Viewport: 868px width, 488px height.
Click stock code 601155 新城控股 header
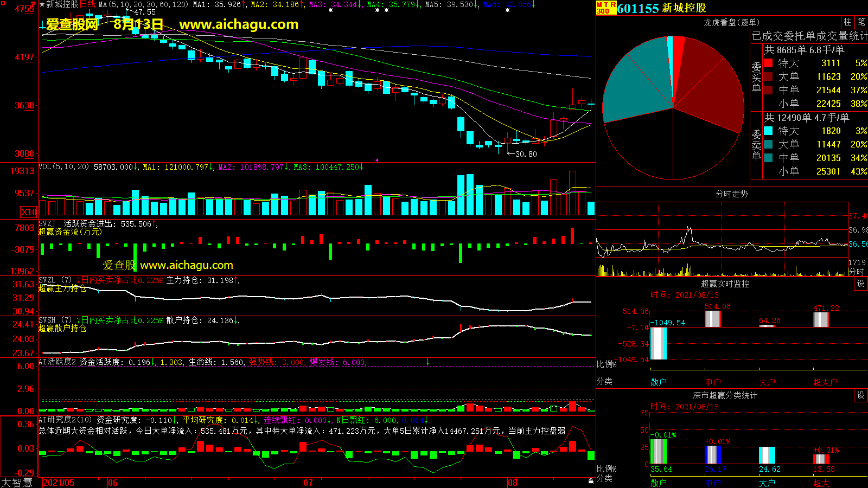[662, 8]
